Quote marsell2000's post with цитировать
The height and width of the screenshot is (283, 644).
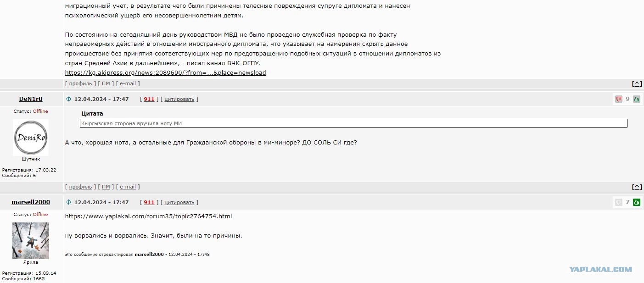point(179,202)
